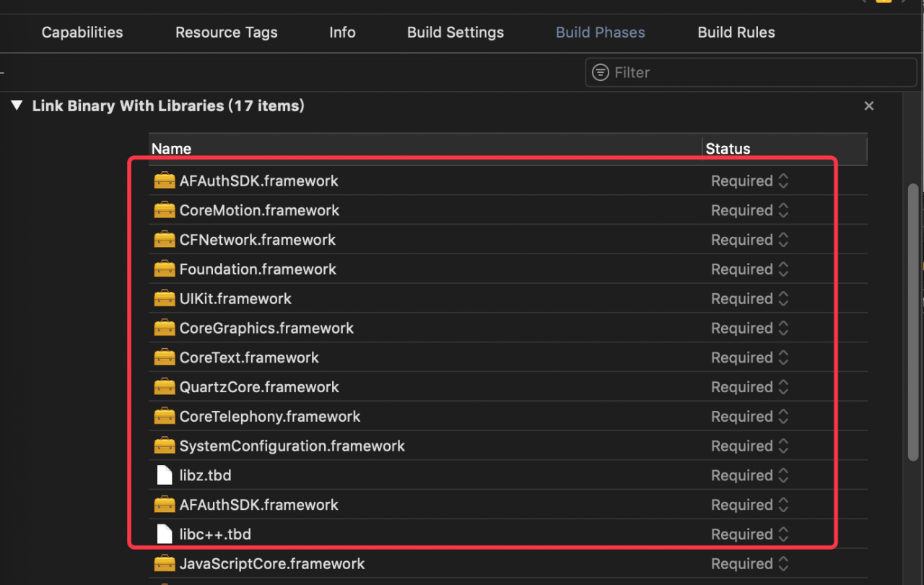
Task: Select the CoreGraphics.framework name text
Action: [266, 328]
